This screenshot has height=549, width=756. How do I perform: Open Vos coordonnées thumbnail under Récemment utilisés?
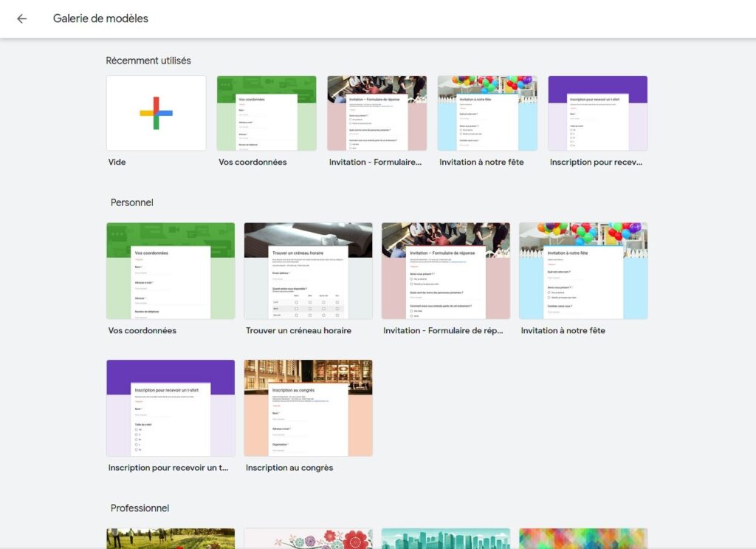[x=267, y=113]
